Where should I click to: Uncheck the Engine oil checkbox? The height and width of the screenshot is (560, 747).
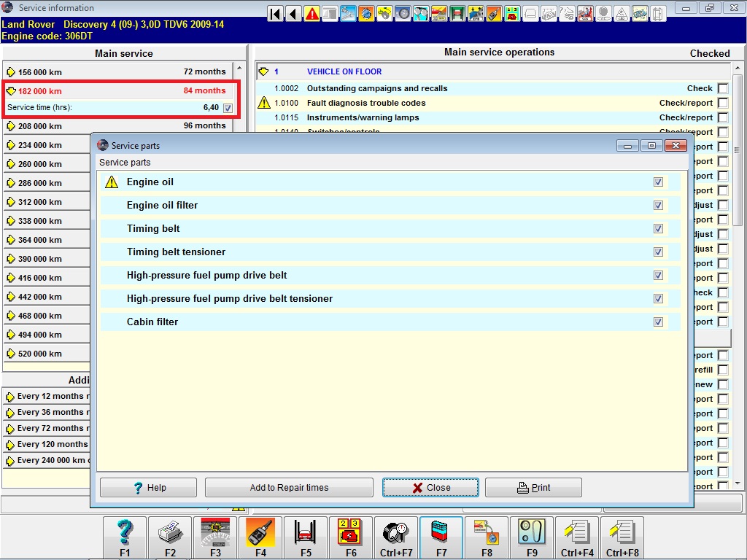point(658,182)
